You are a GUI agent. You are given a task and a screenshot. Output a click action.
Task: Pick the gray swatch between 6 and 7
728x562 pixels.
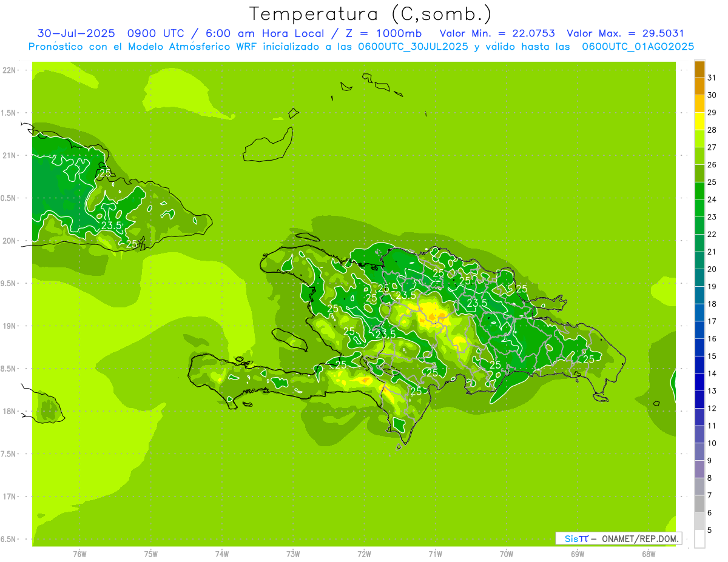coord(699,504)
